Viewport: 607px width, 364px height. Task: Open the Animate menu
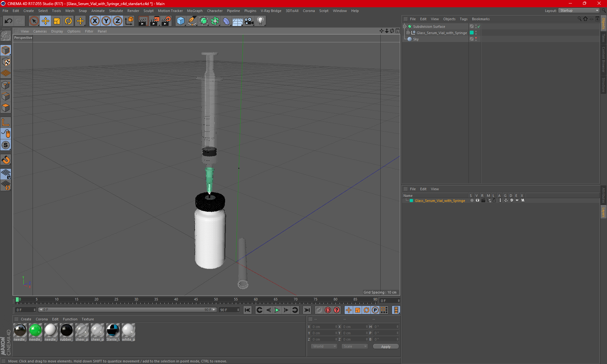pos(98,10)
